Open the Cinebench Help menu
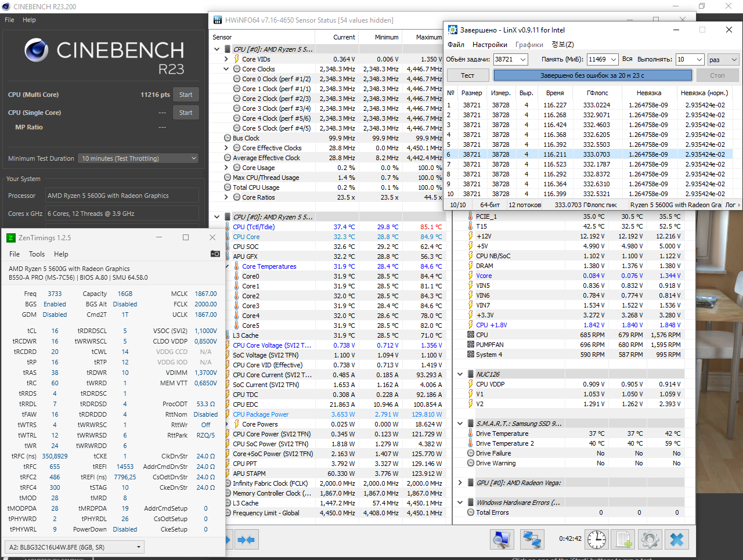 (29, 20)
